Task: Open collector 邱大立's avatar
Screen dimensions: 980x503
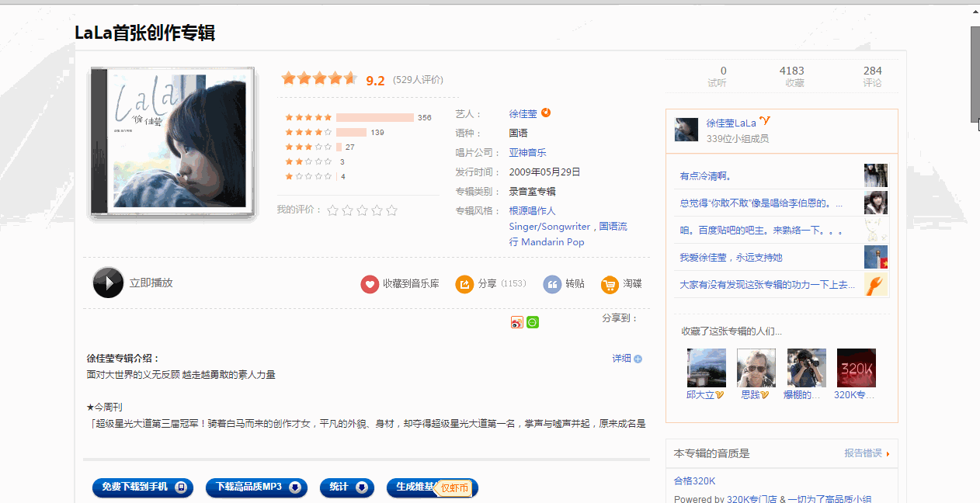Action: [706, 367]
